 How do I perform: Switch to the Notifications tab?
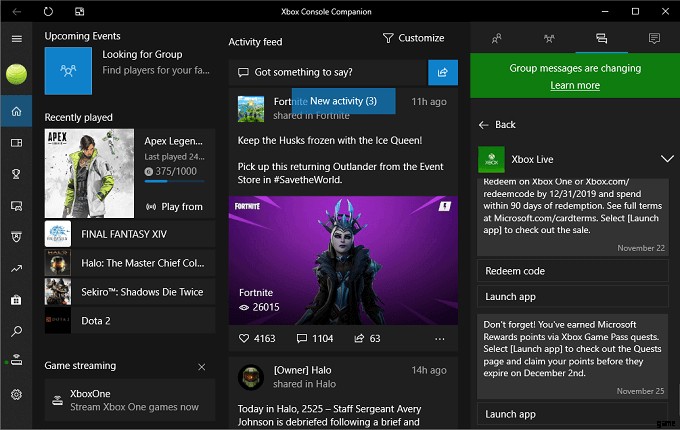653,38
